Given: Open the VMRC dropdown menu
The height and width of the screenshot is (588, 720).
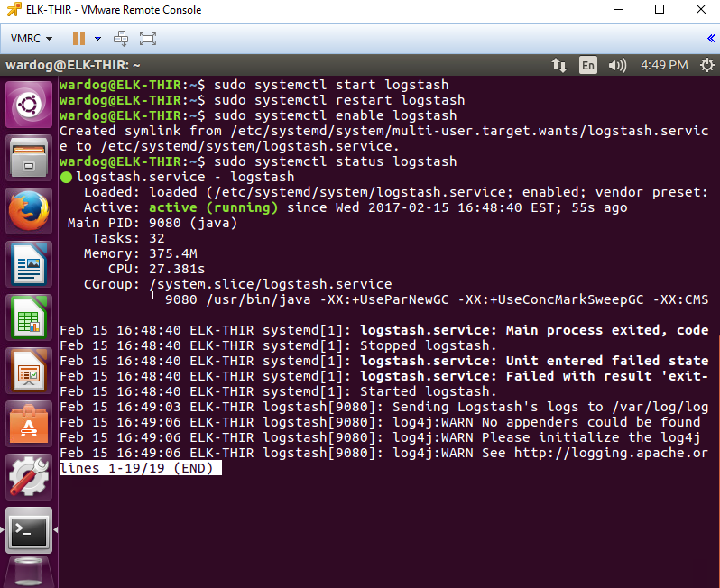Looking at the screenshot, I should (x=31, y=39).
